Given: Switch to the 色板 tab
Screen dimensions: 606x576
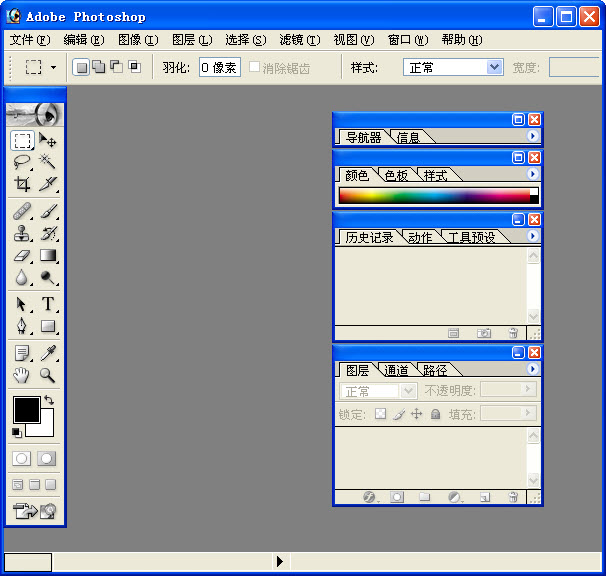Looking at the screenshot, I should 396,176.
